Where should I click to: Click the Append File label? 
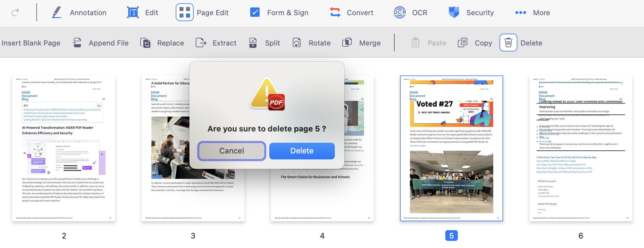[109, 43]
